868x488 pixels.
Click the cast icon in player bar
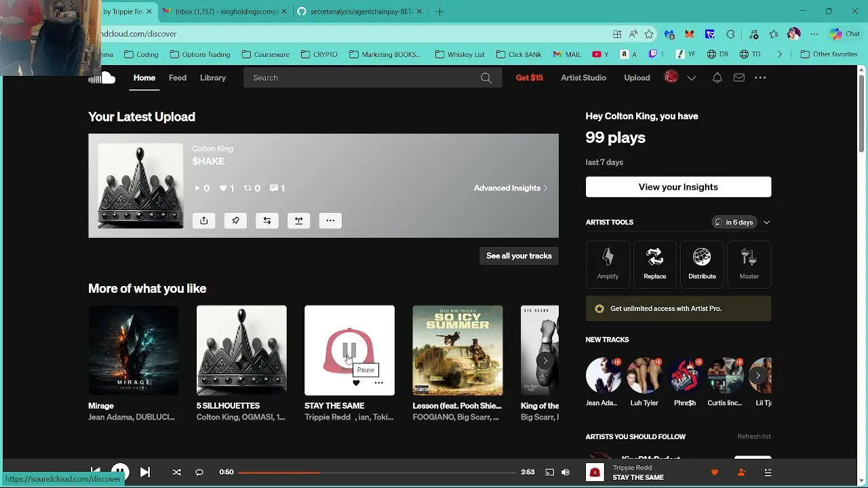point(549,472)
